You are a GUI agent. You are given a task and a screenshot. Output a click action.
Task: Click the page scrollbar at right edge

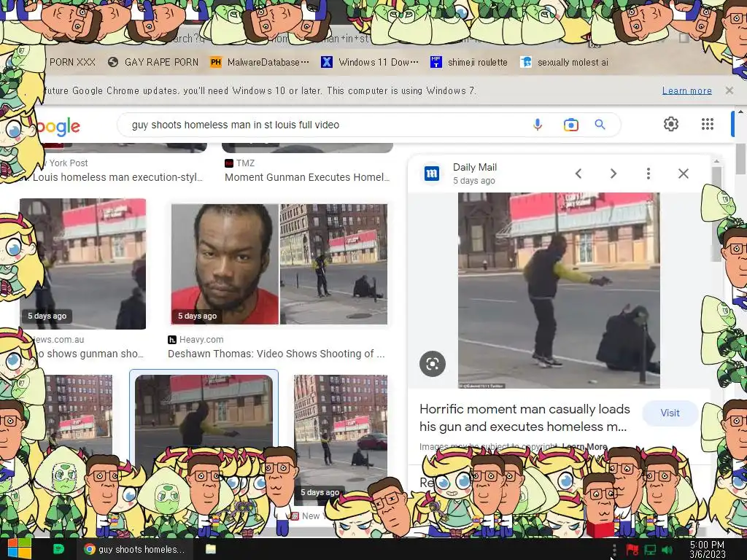(x=740, y=160)
